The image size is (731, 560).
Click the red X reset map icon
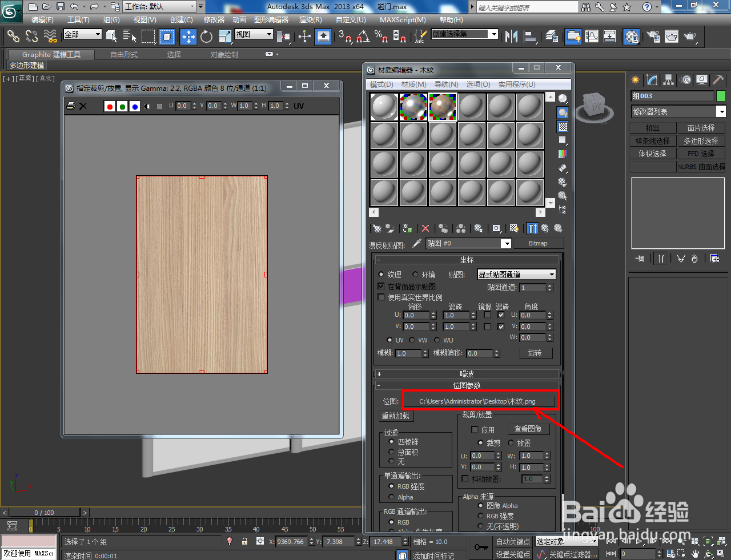(x=425, y=228)
